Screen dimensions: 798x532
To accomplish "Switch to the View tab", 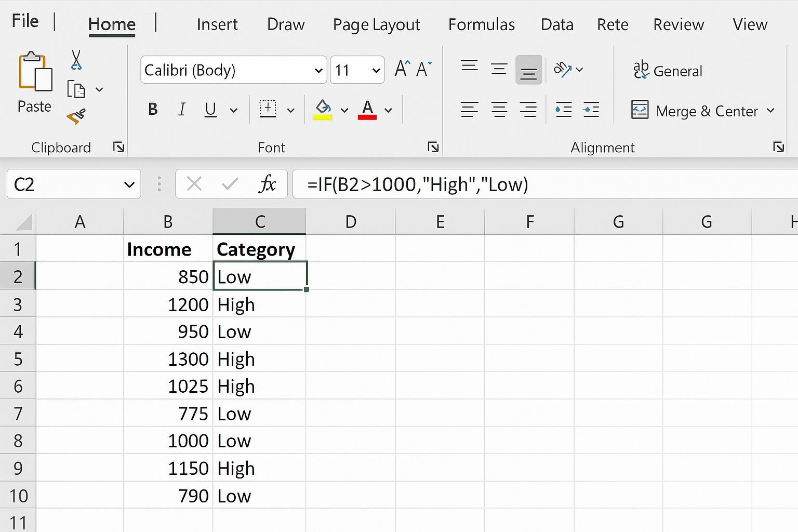I will [750, 24].
